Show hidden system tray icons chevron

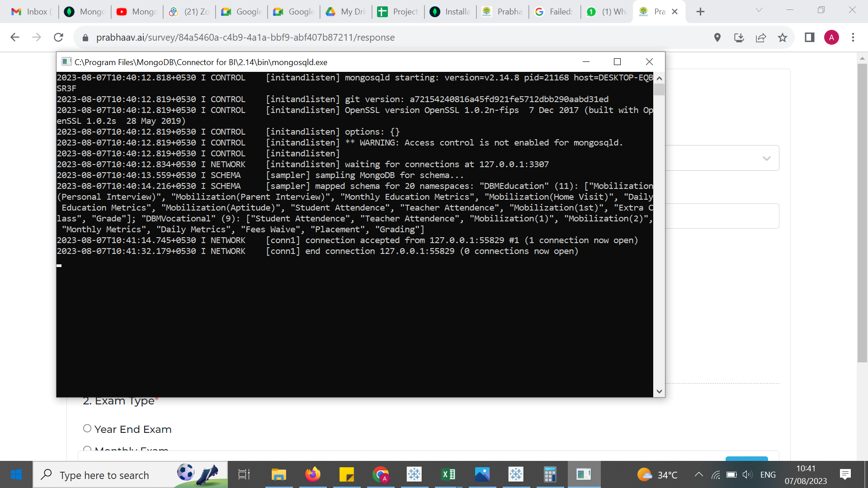tap(698, 474)
